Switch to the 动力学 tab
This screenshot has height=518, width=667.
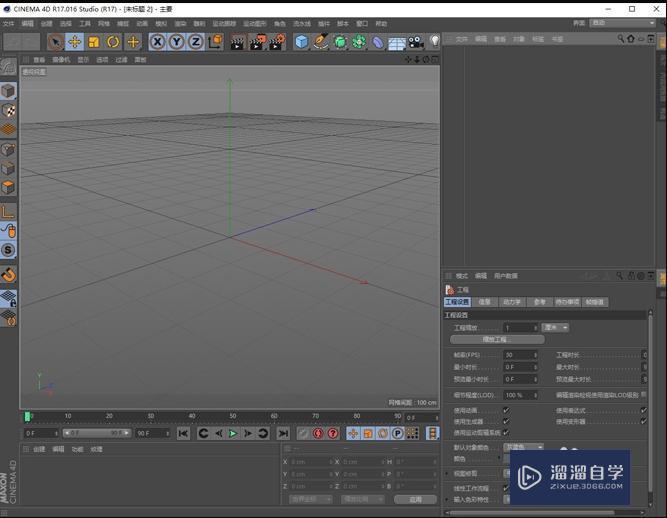(x=512, y=302)
